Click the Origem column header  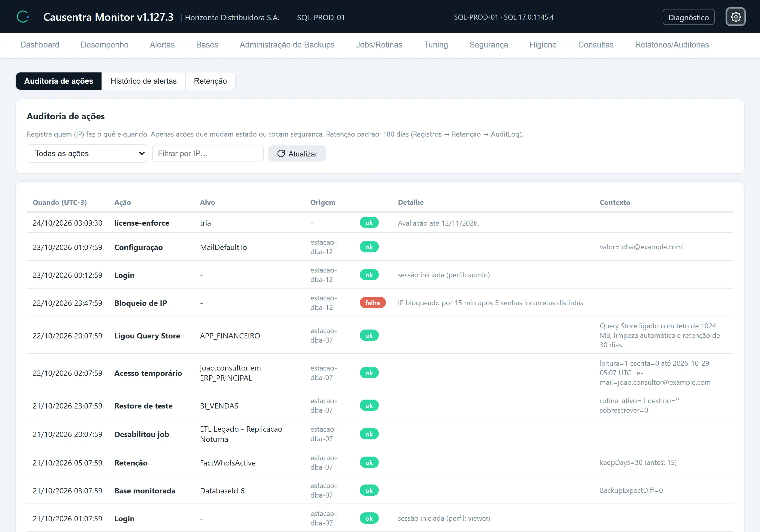tap(323, 202)
